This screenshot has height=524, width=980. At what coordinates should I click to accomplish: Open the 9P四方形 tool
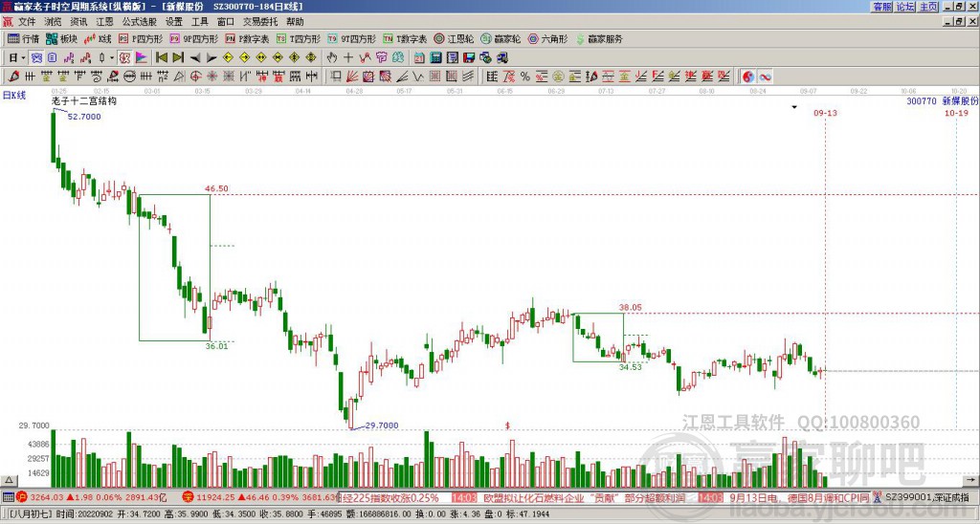(x=194, y=38)
